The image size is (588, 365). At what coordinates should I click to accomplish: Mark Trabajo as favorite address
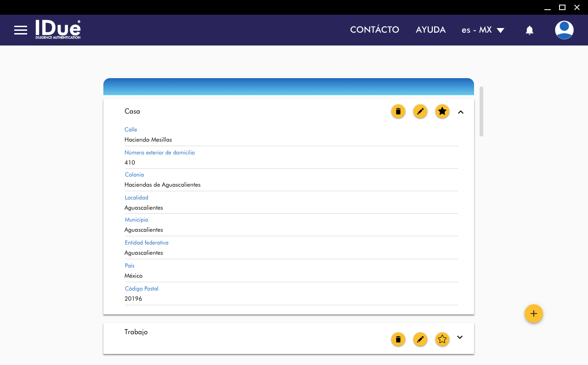pyautogui.click(x=442, y=340)
